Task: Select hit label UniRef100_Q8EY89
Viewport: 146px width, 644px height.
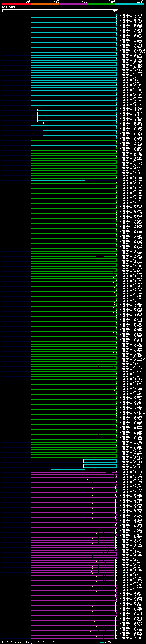Action: (131, 555)
